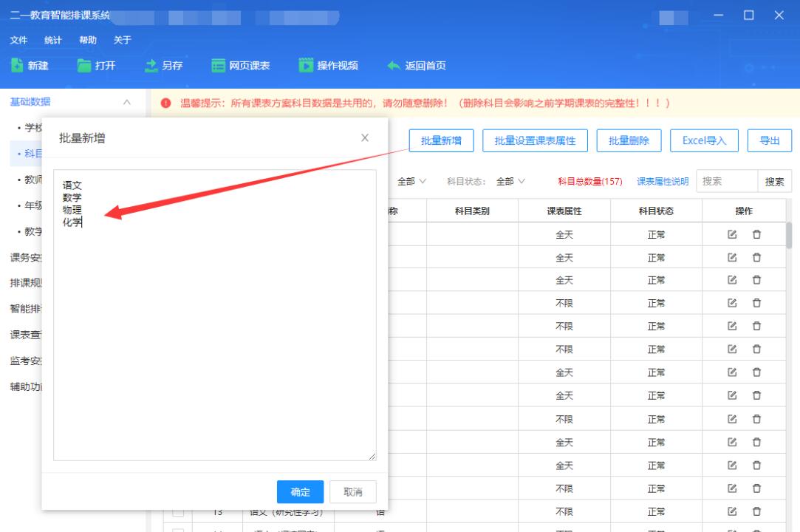The height and width of the screenshot is (532, 800).
Task: Click the 语文 line in the text area
Action: pos(72,185)
